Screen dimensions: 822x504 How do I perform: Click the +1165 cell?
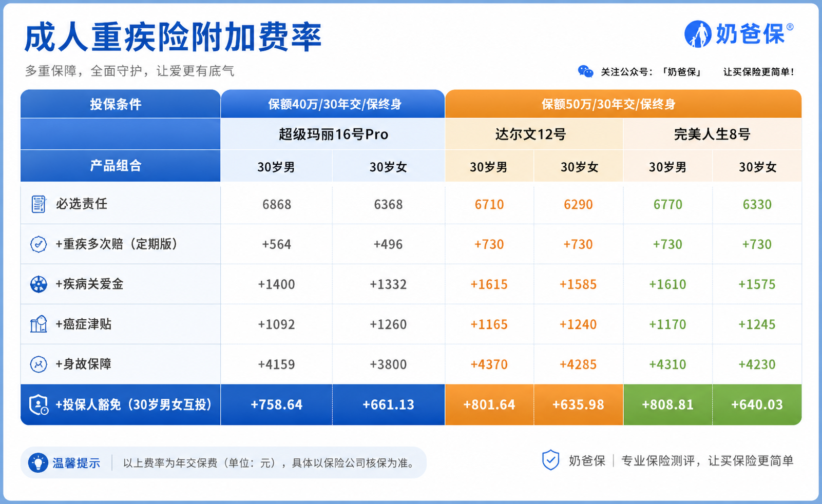(489, 324)
